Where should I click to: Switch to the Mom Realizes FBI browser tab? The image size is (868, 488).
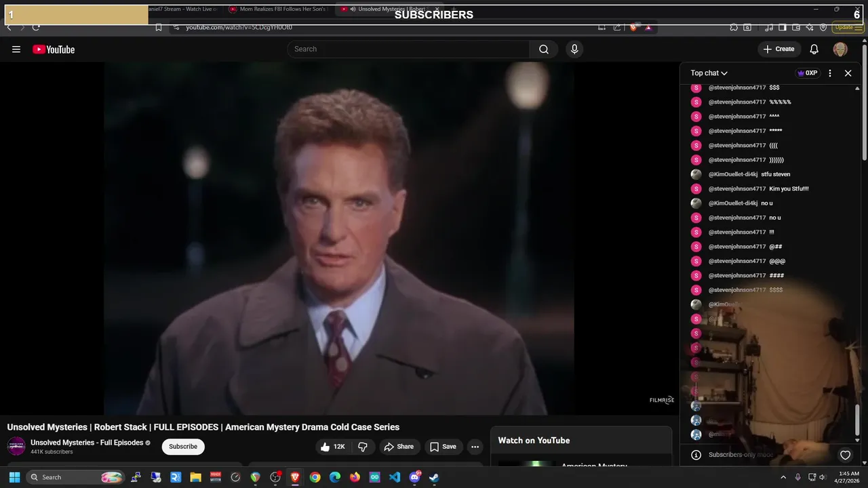click(x=278, y=9)
